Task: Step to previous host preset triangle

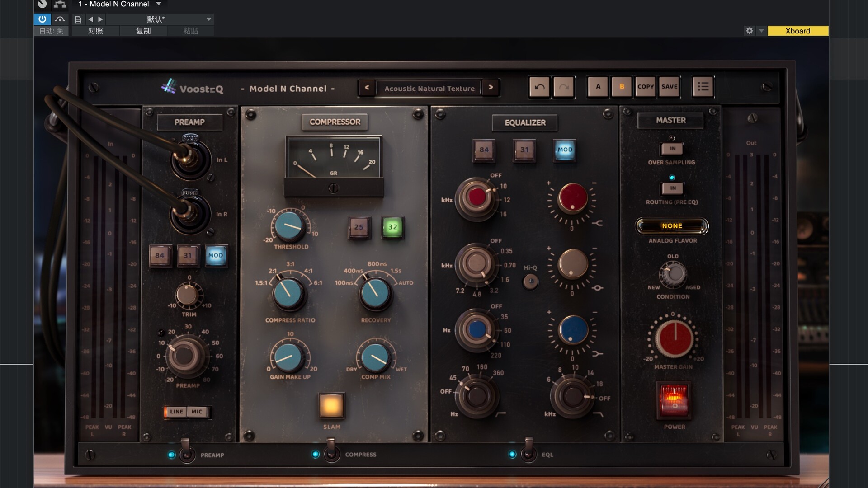Action: (90, 19)
